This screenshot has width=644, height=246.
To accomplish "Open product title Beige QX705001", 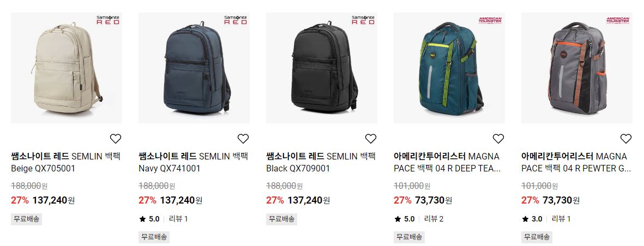I will [x=66, y=162].
